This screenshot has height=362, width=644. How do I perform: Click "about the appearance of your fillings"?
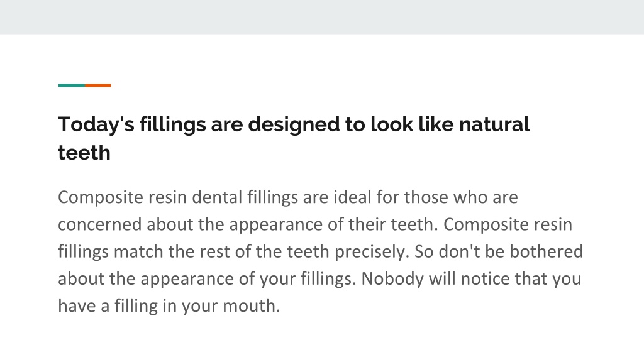pos(206,278)
